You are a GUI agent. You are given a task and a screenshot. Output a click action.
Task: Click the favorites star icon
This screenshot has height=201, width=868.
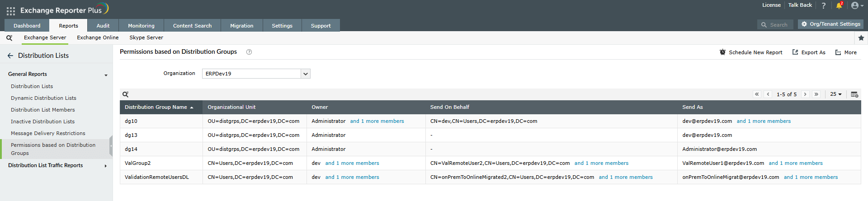(x=861, y=38)
